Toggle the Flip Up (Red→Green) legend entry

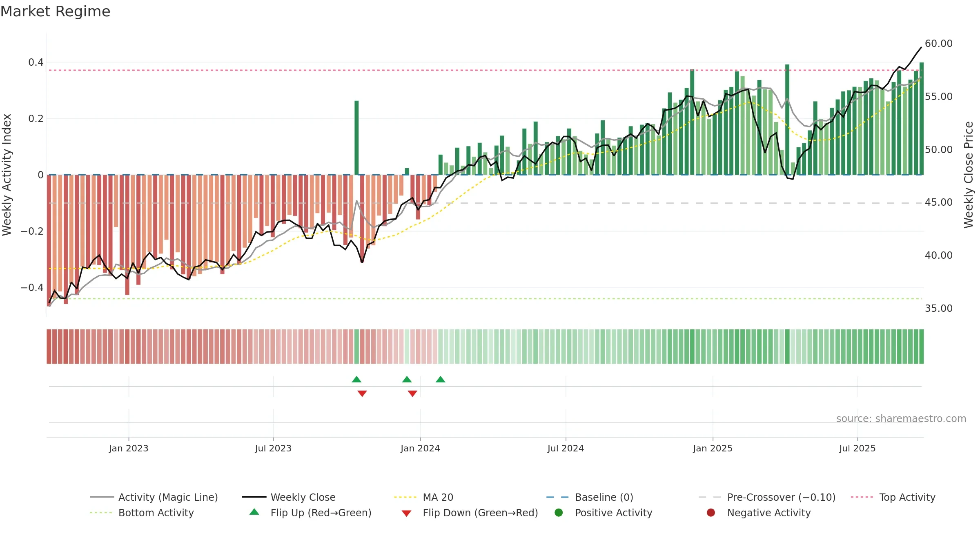point(310,513)
